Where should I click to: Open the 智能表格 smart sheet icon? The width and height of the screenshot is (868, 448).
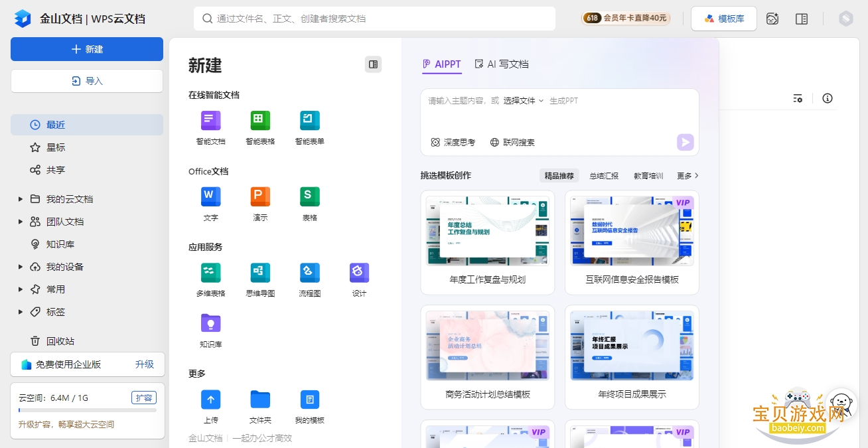[x=260, y=121]
